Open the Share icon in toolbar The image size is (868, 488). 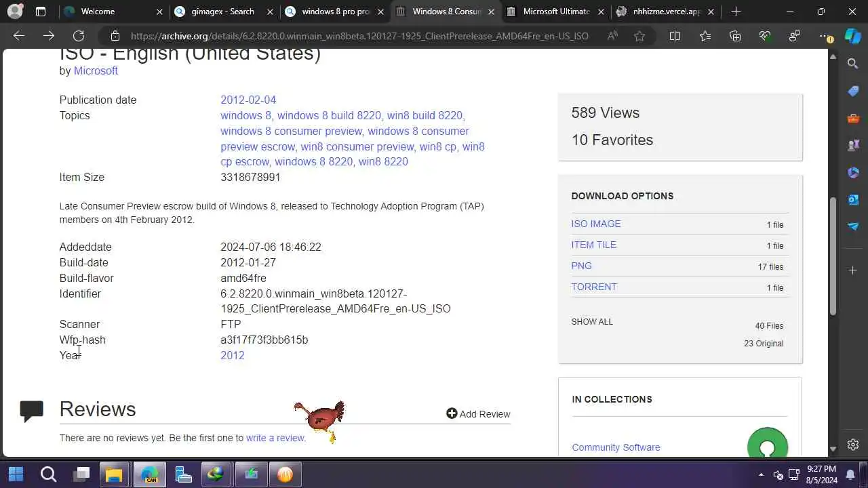click(x=795, y=36)
